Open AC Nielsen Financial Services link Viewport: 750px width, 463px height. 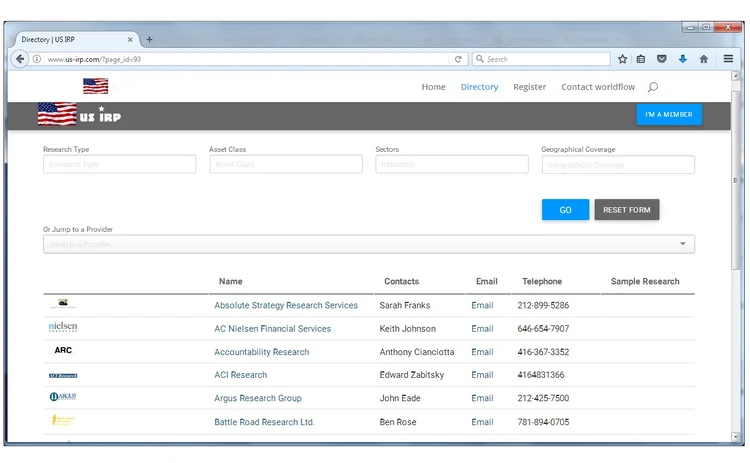click(273, 329)
